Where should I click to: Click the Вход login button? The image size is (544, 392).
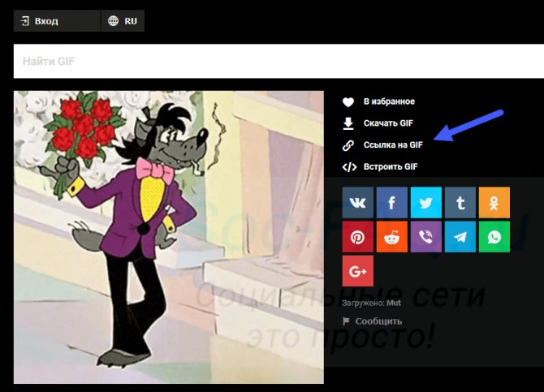click(x=57, y=21)
